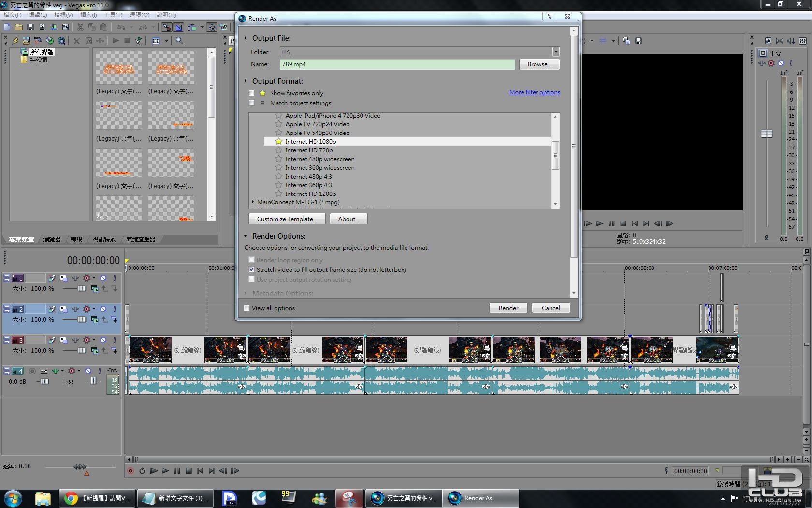Click Cancel in the Render As dialog
Image resolution: width=812 pixels, height=508 pixels.
551,308
